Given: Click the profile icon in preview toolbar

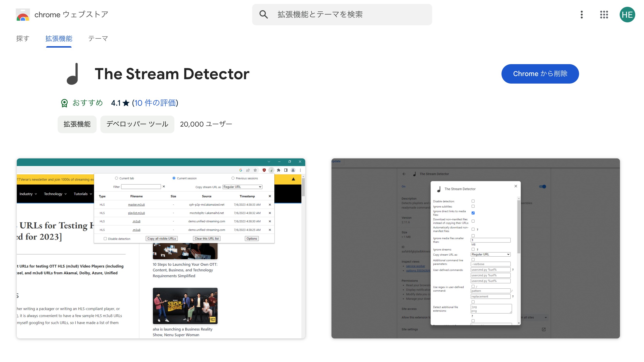Looking at the screenshot, I should point(293,170).
